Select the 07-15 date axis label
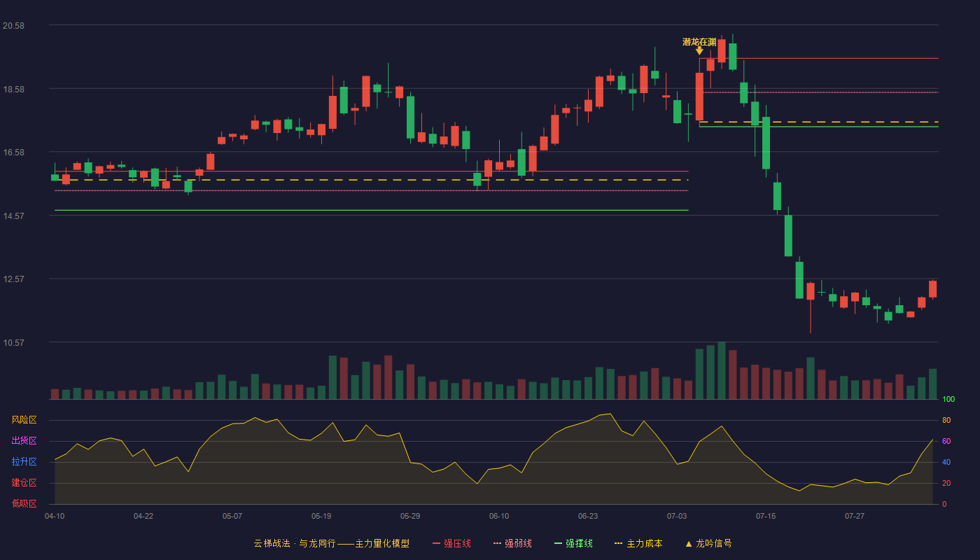 tap(766, 516)
